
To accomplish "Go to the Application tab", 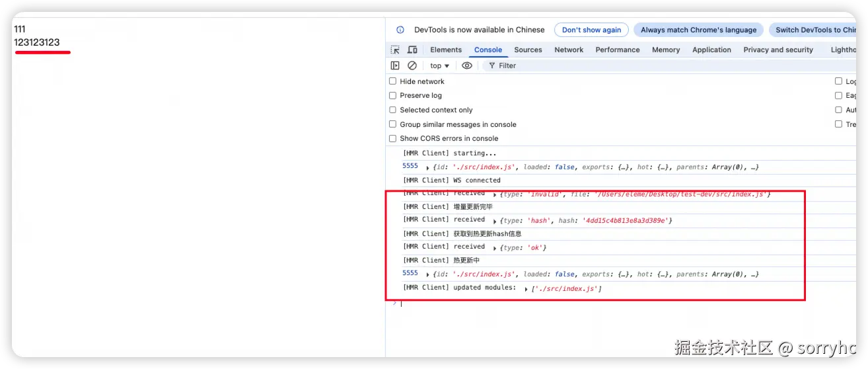I will pos(711,50).
